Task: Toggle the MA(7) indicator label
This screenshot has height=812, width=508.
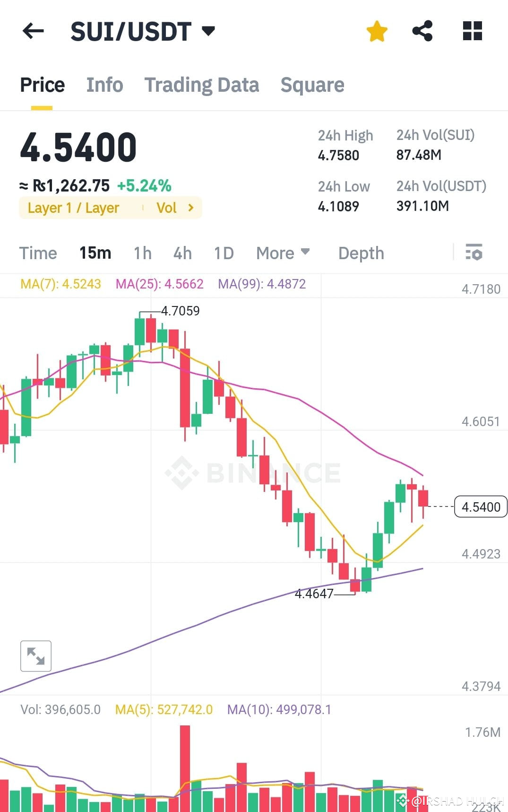Action: [x=60, y=284]
